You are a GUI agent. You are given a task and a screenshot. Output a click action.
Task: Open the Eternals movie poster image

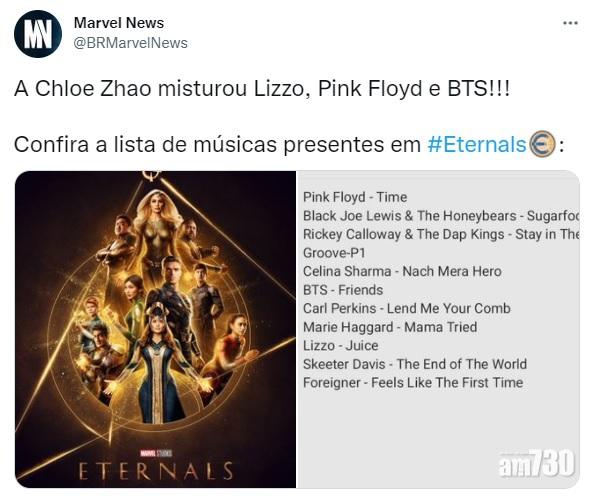(x=155, y=329)
